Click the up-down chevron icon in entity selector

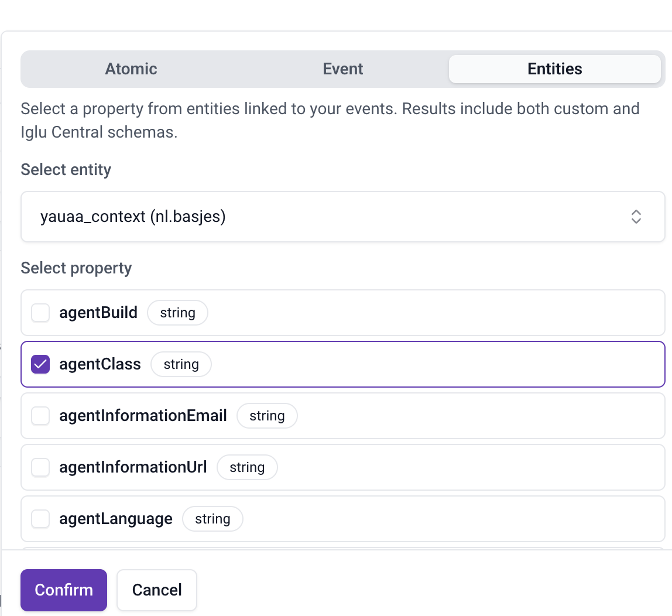tap(636, 217)
